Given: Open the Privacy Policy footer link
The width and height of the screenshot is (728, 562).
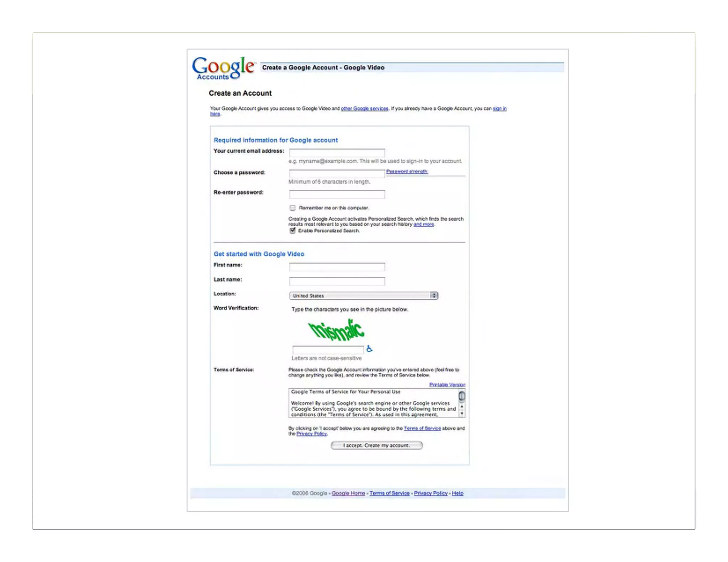Looking at the screenshot, I should pos(430,493).
